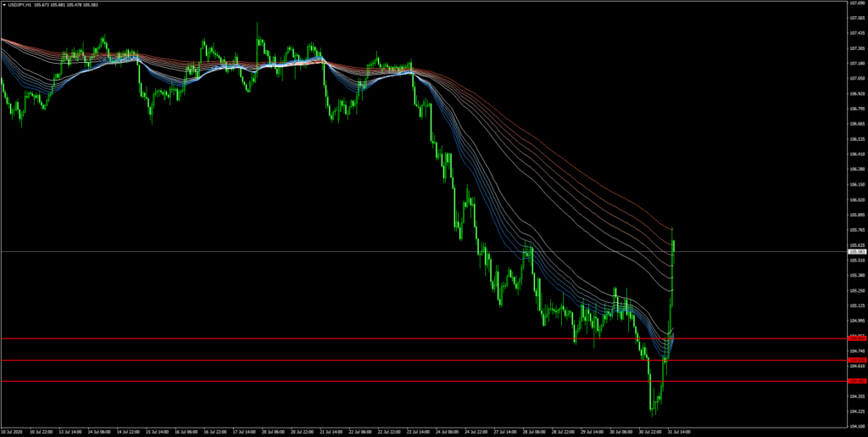Click the OHLC values next to chart title
This screenshot has height=437, width=868.
68,5
